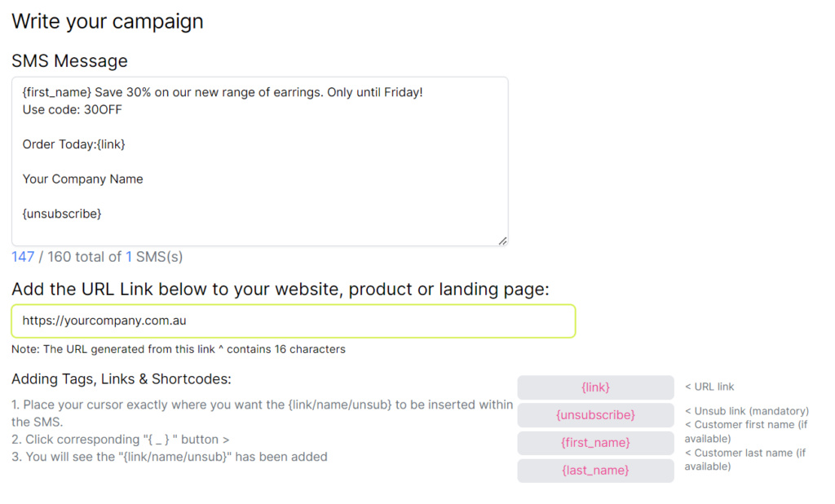Click the 'Unsub link (mandatory)' description
Viewport: 835px width, 504px height.
746,411
